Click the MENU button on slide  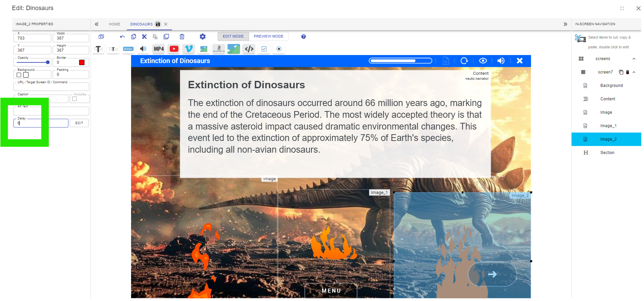click(331, 291)
